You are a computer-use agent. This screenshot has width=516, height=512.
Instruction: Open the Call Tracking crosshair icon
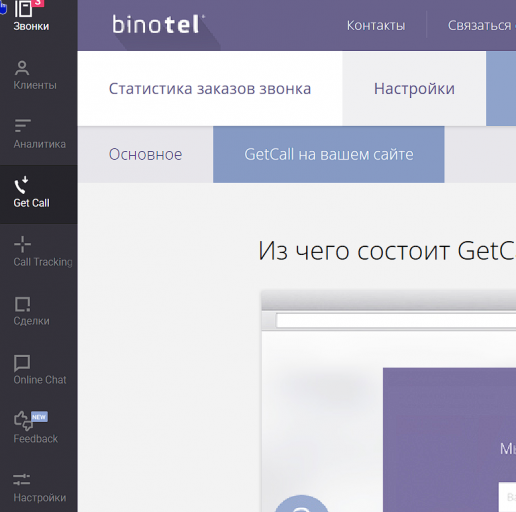22,244
